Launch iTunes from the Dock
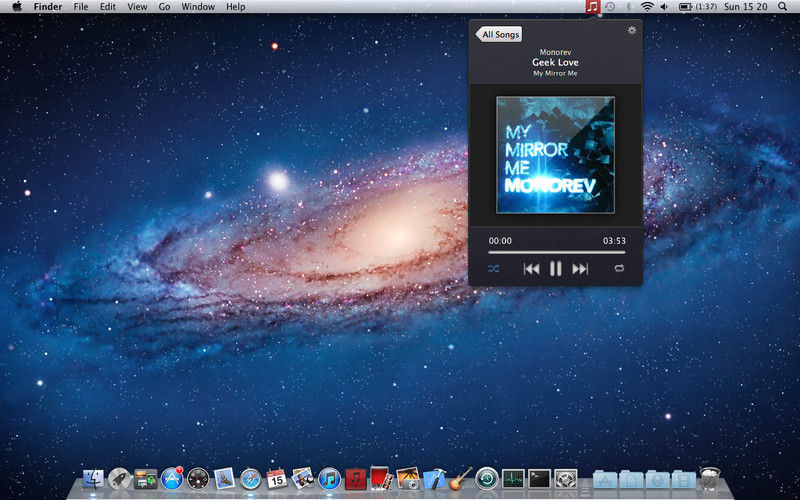 pos(330,479)
